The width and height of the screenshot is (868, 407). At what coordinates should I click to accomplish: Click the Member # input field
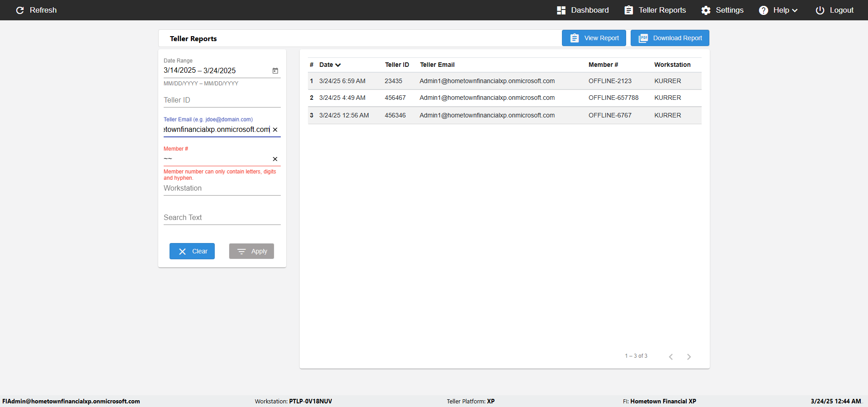coord(217,159)
